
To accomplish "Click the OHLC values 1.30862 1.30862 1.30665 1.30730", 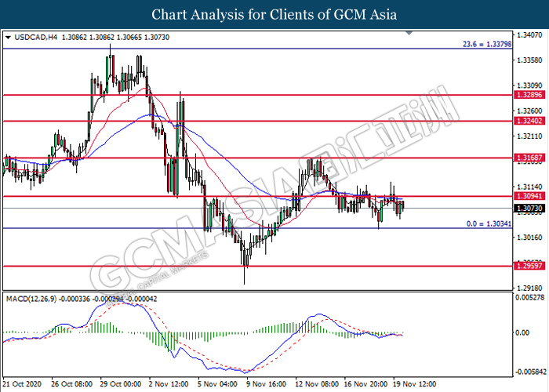I will (115, 37).
